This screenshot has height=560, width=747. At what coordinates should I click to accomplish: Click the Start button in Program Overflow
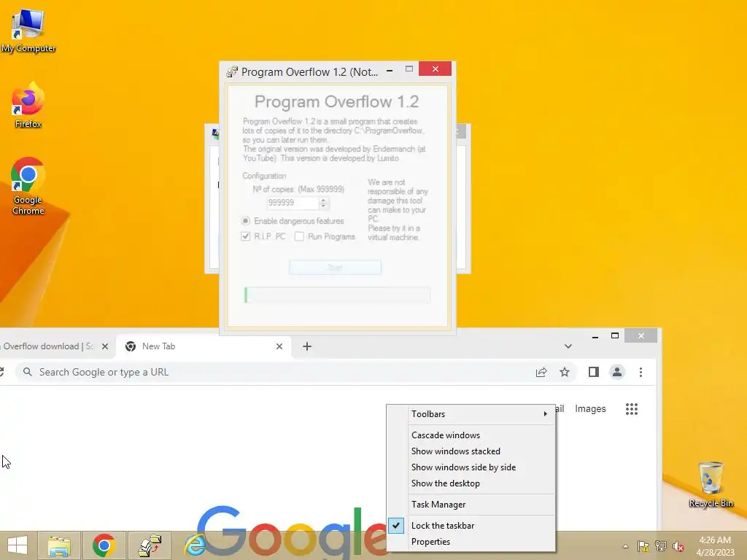(x=335, y=267)
